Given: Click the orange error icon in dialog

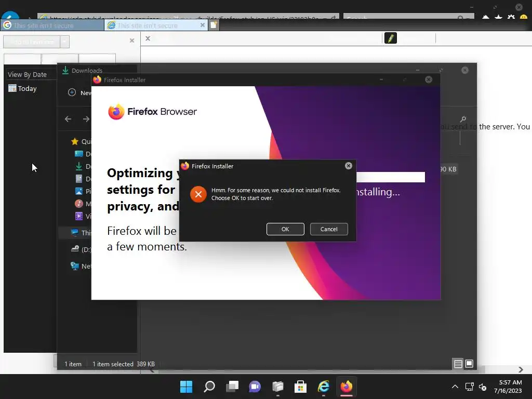Looking at the screenshot, I should 198,194.
